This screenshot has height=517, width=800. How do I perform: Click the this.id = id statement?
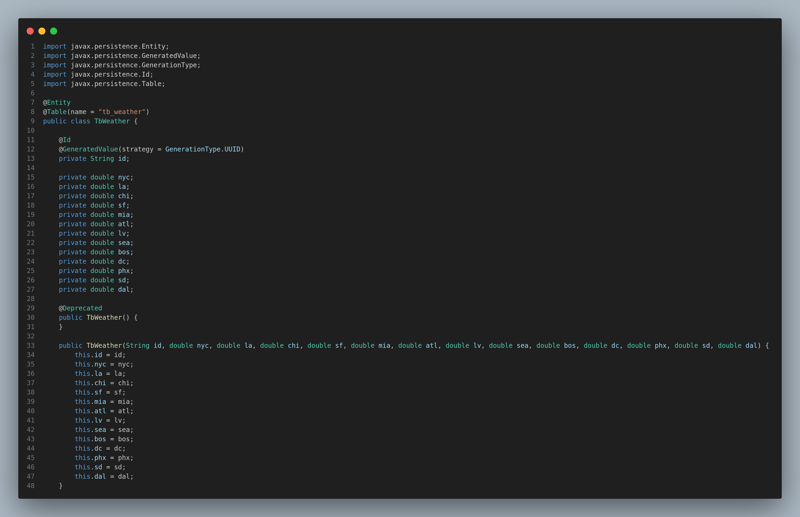click(x=100, y=355)
